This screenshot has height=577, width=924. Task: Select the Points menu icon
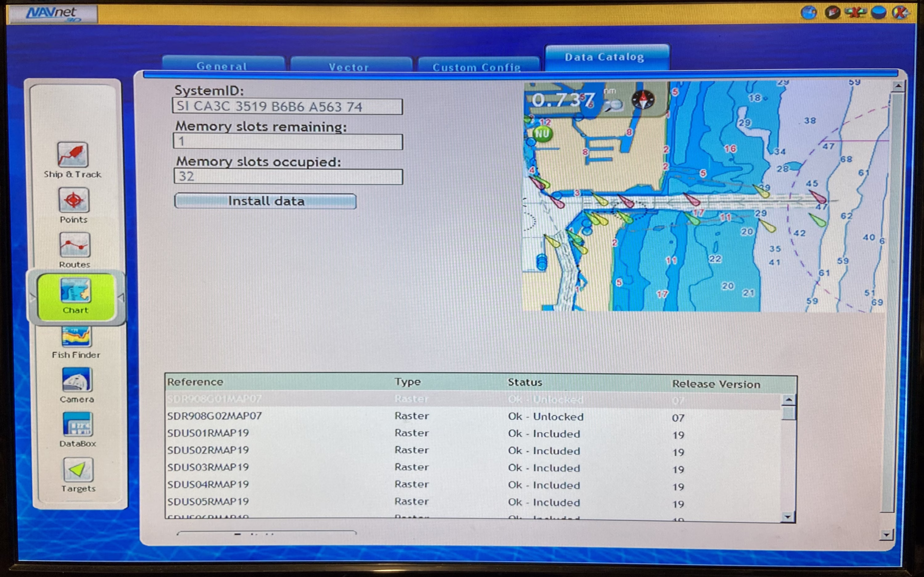[x=74, y=200]
